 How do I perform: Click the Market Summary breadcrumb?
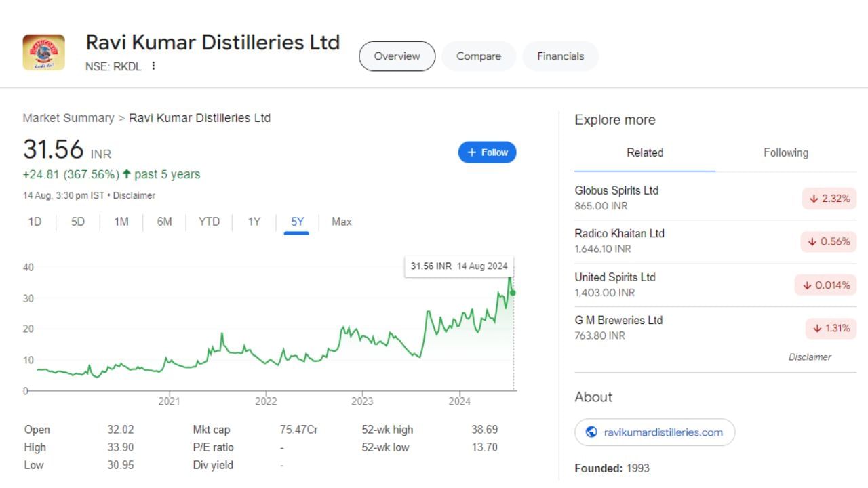(68, 117)
